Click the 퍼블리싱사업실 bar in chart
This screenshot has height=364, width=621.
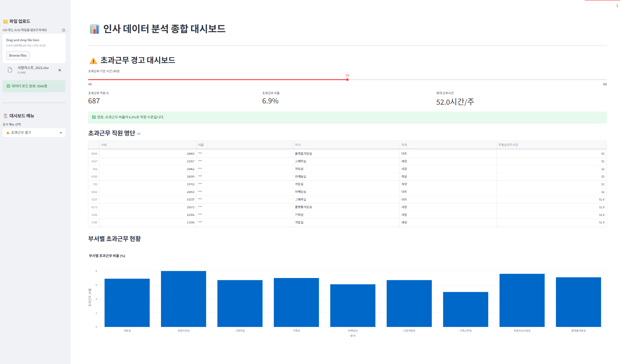pos(522,300)
